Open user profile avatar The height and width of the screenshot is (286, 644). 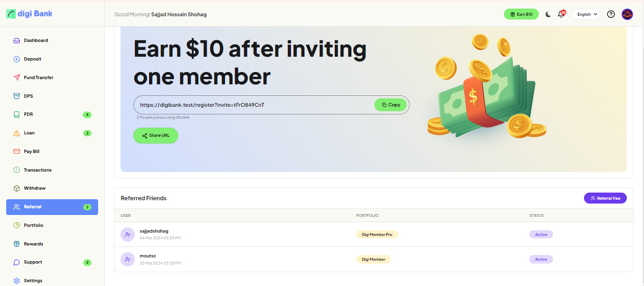tap(627, 14)
